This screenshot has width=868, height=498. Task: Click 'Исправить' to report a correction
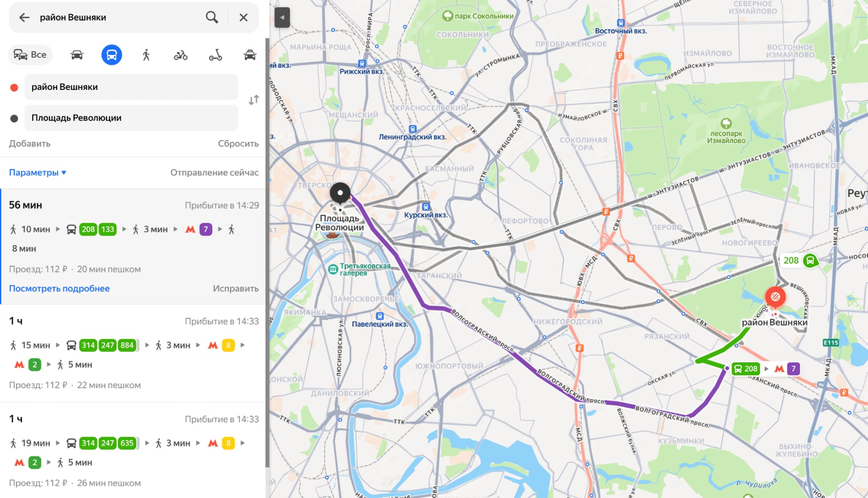(x=236, y=289)
